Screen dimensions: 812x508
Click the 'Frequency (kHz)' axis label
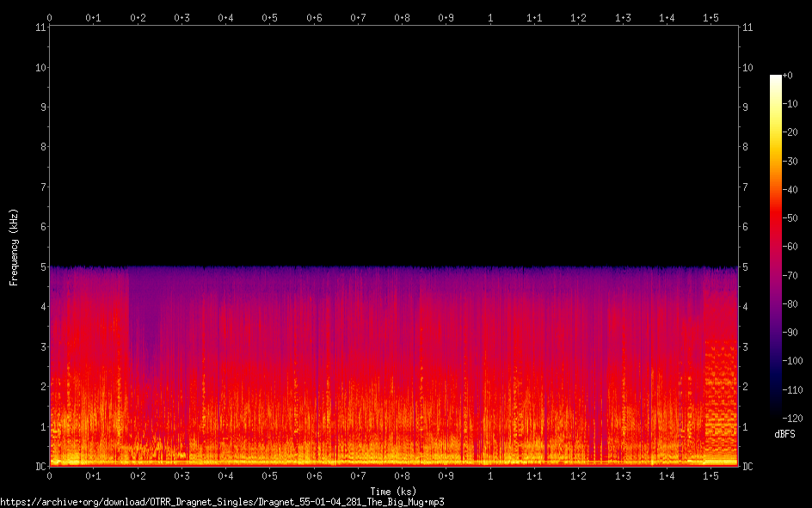tap(14, 247)
